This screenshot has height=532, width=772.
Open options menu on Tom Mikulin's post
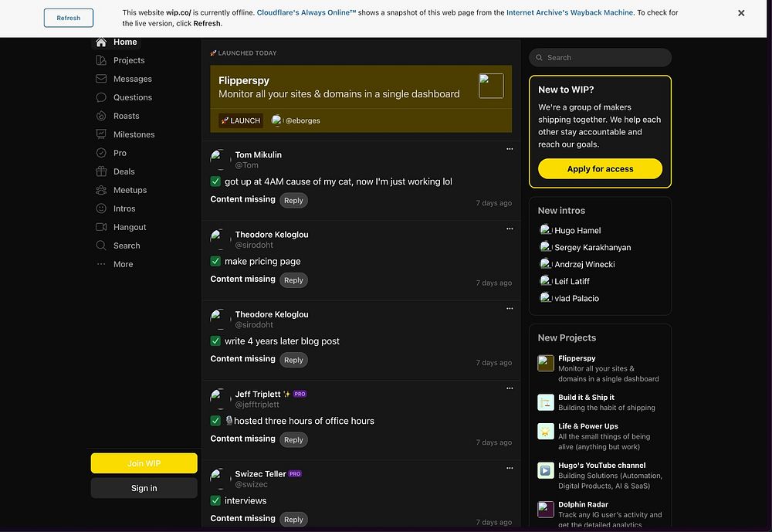[x=510, y=149]
